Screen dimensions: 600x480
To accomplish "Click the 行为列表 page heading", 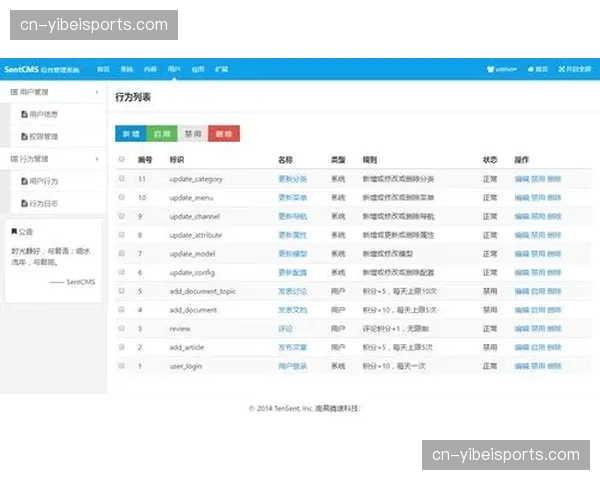I will click(x=133, y=97).
